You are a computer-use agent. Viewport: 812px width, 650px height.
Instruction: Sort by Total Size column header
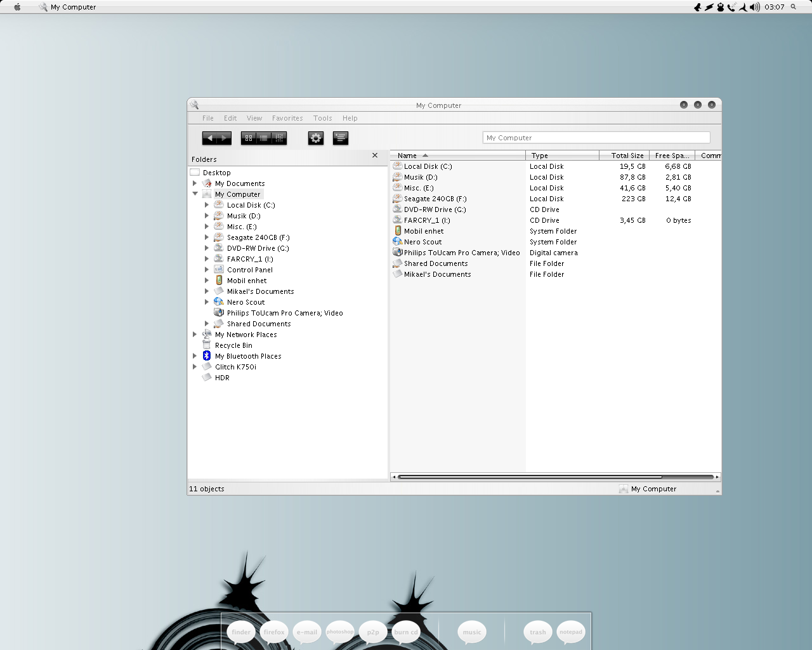624,156
